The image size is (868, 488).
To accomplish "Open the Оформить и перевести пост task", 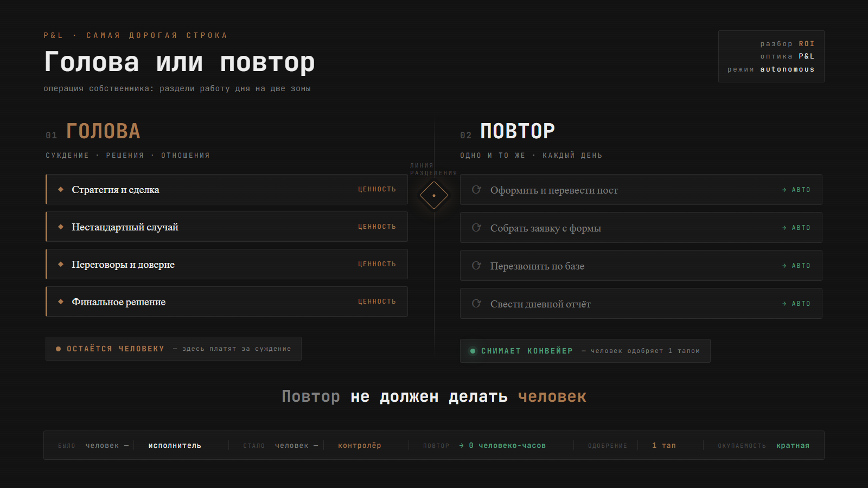I will click(x=641, y=189).
